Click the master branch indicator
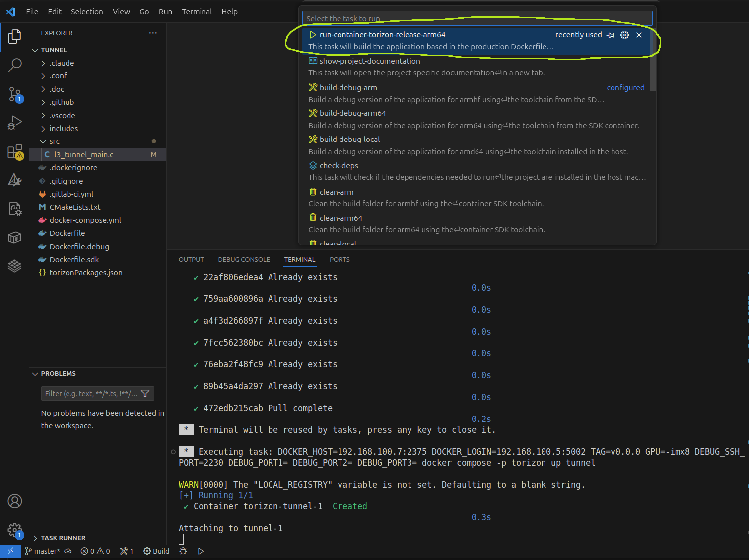 [x=43, y=551]
